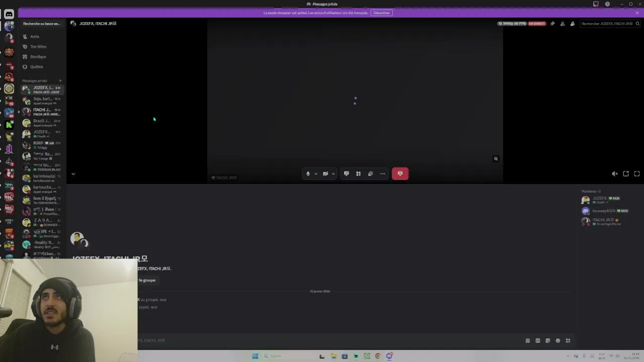The width and height of the screenshot is (644, 362).
Task: Click the magnifier zoom icon on the stream
Action: [496, 159]
